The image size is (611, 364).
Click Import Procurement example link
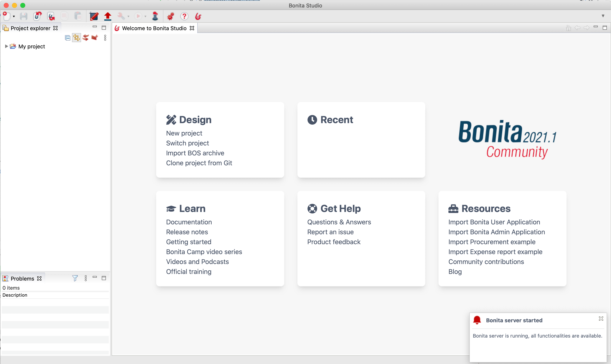pyautogui.click(x=492, y=242)
